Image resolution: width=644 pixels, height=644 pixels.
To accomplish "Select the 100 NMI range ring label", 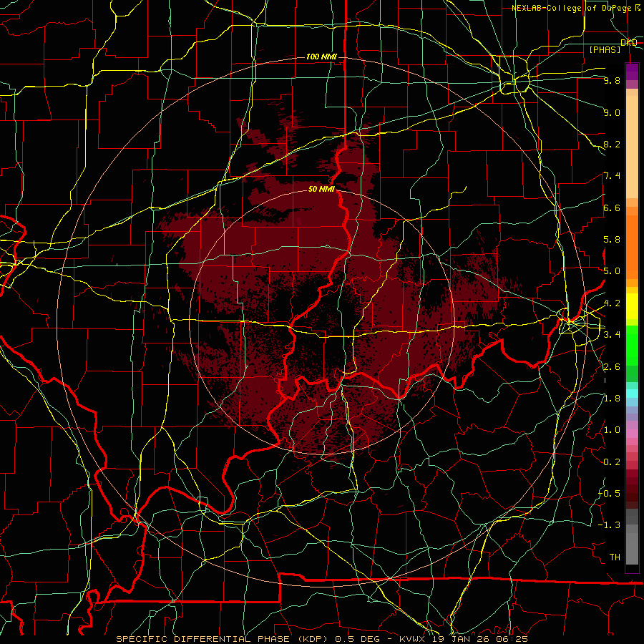I will tap(321, 57).
